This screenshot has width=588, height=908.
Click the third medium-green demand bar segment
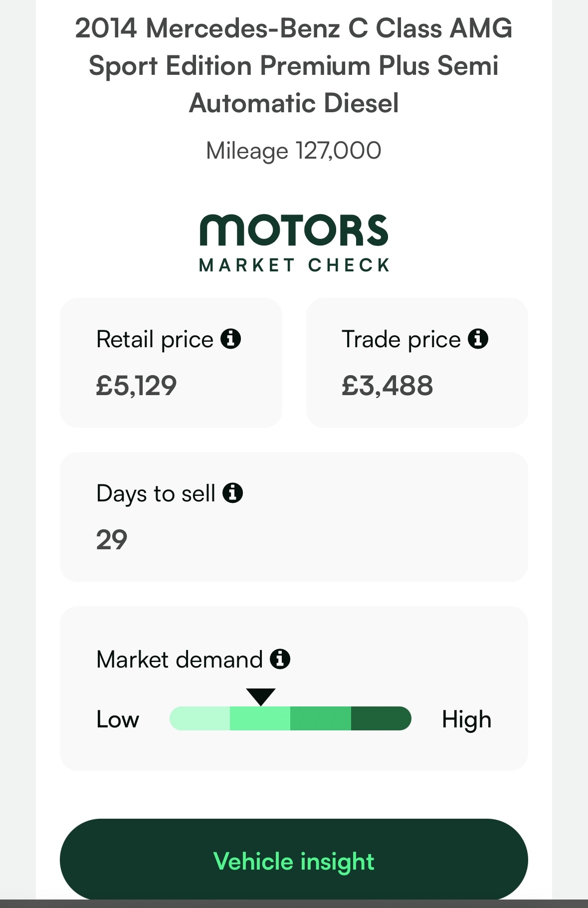click(x=321, y=718)
